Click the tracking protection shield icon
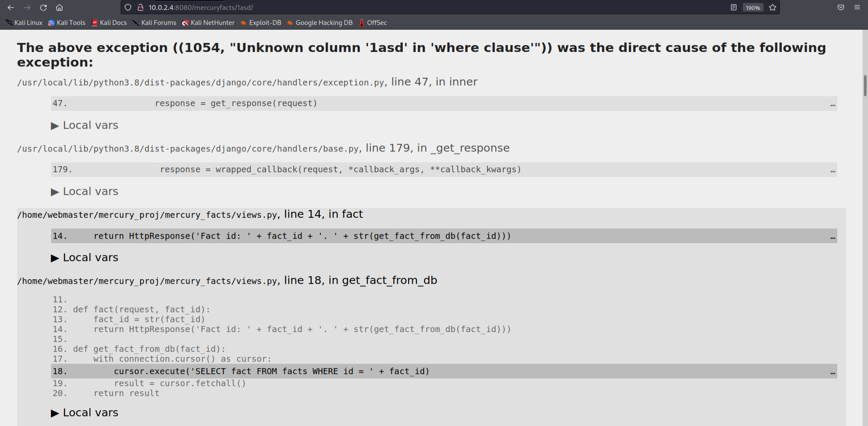 tap(128, 8)
